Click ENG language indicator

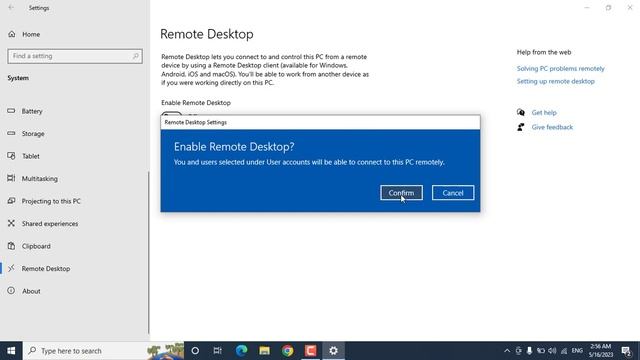[x=577, y=351]
